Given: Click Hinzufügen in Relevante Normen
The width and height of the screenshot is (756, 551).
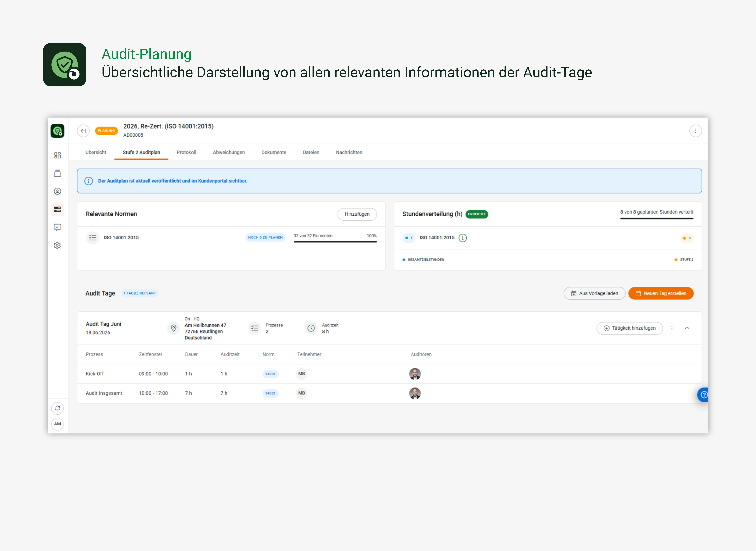Looking at the screenshot, I should [357, 214].
